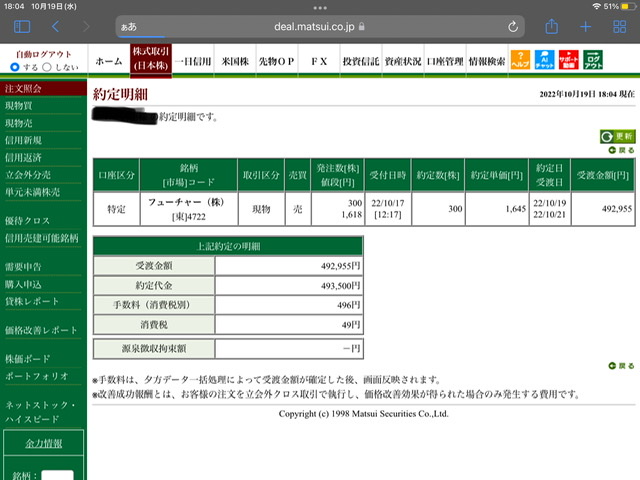Select ネットストック・ハイスピード in the sidebar
This screenshot has height=480, width=640.
coord(40,412)
